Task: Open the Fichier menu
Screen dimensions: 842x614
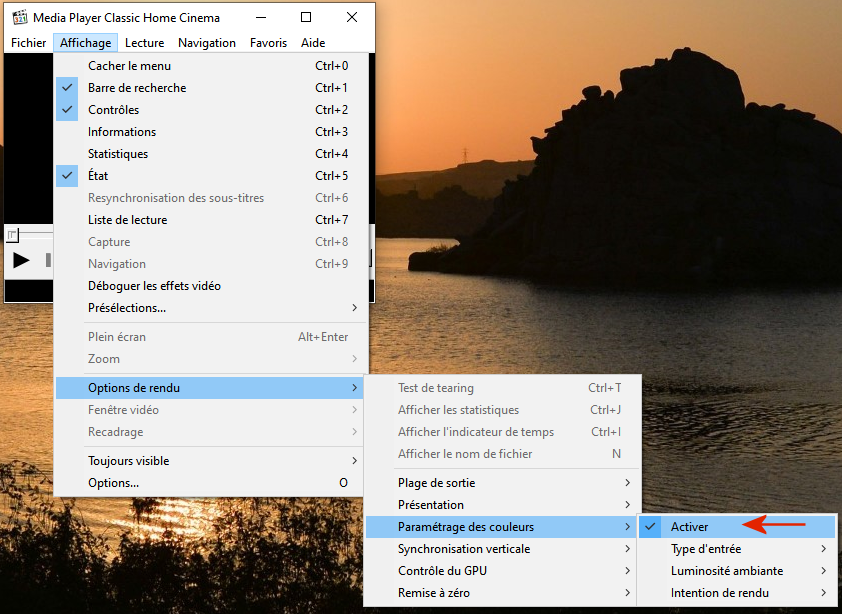Action: point(28,43)
